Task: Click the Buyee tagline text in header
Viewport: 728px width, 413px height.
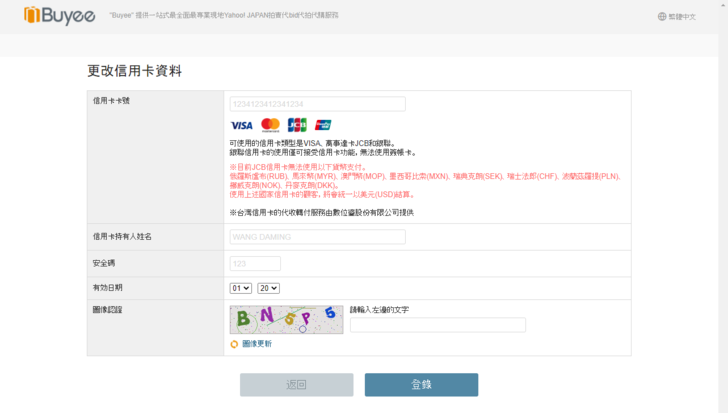Action: click(224, 15)
